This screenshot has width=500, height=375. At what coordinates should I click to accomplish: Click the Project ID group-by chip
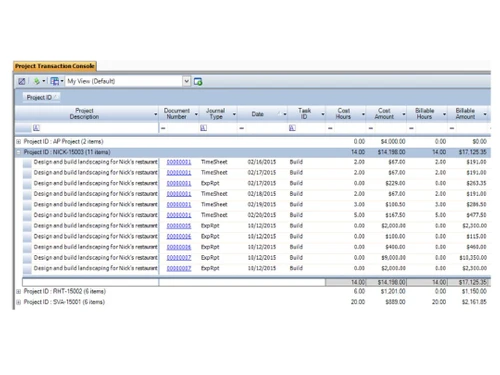(x=41, y=97)
